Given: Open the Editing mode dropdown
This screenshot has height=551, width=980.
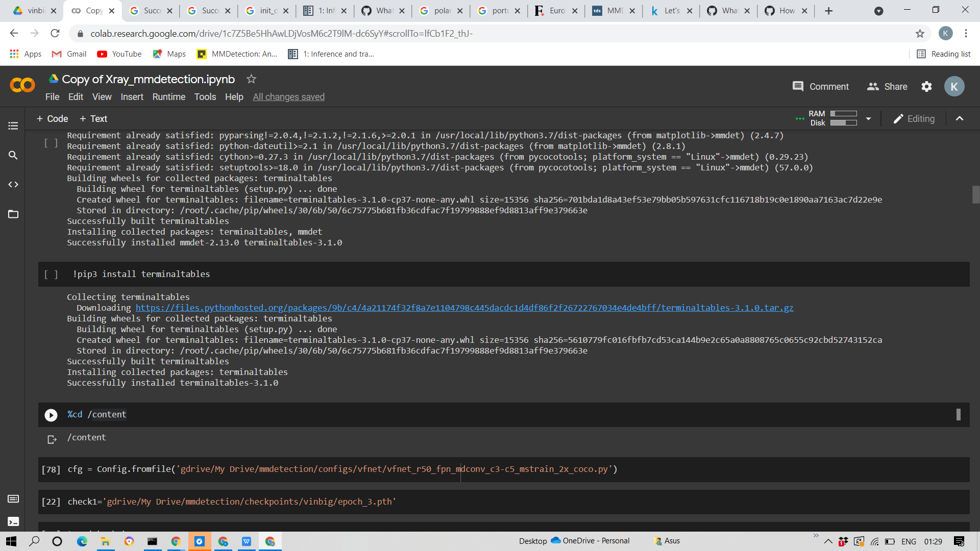Looking at the screenshot, I should 914,118.
